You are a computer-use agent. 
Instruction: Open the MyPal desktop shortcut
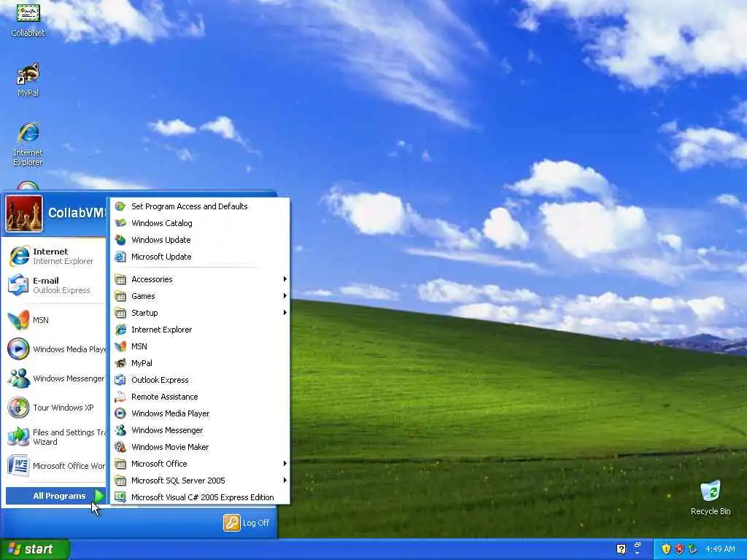point(28,80)
